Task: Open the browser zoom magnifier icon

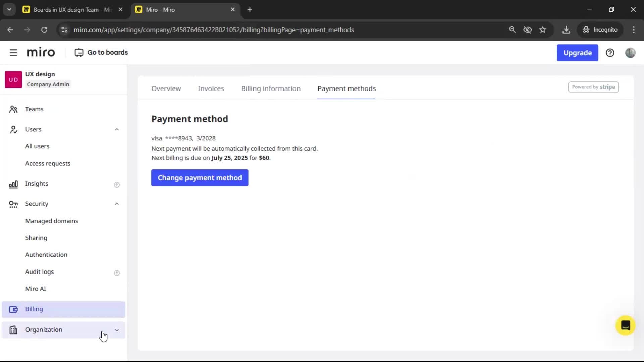Action: tap(512, 30)
